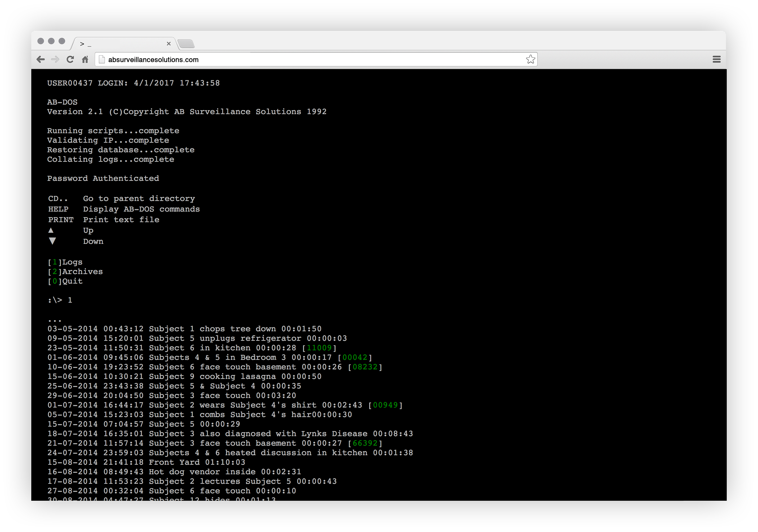This screenshot has height=532, width=758.
Task: Open a new browser tab
Action: [186, 44]
